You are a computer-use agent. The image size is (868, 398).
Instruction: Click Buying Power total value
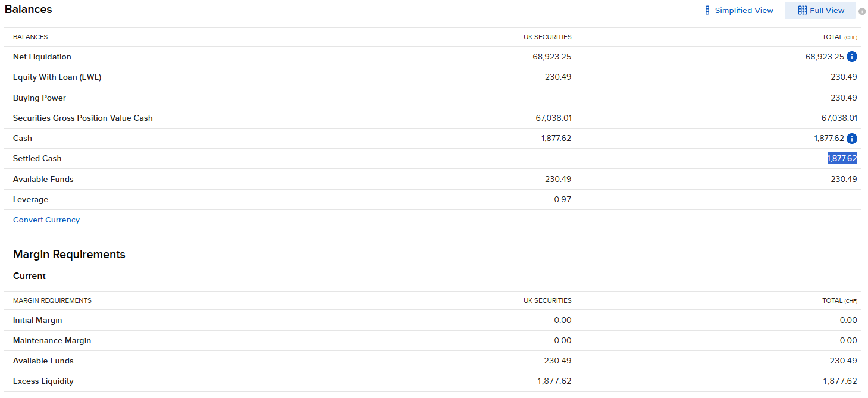coord(844,98)
